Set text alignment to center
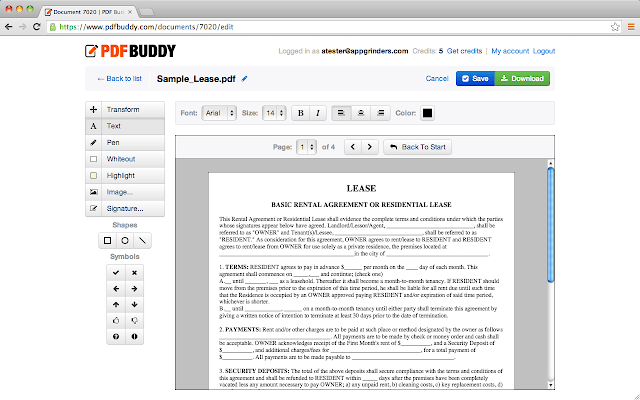This screenshot has width=640, height=400. (x=360, y=113)
